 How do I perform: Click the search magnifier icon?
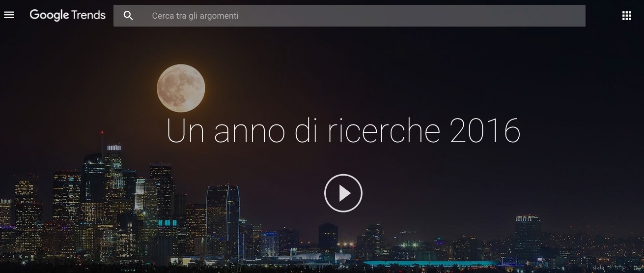tap(128, 16)
